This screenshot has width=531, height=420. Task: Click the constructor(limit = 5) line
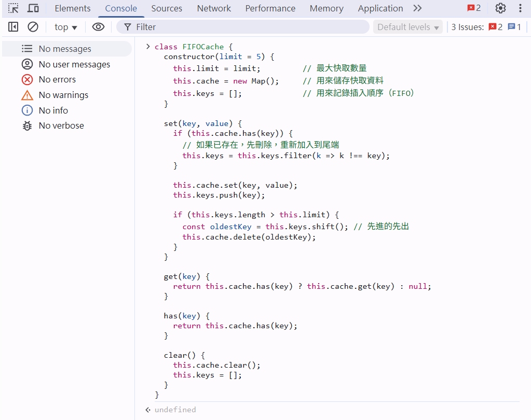coord(219,57)
